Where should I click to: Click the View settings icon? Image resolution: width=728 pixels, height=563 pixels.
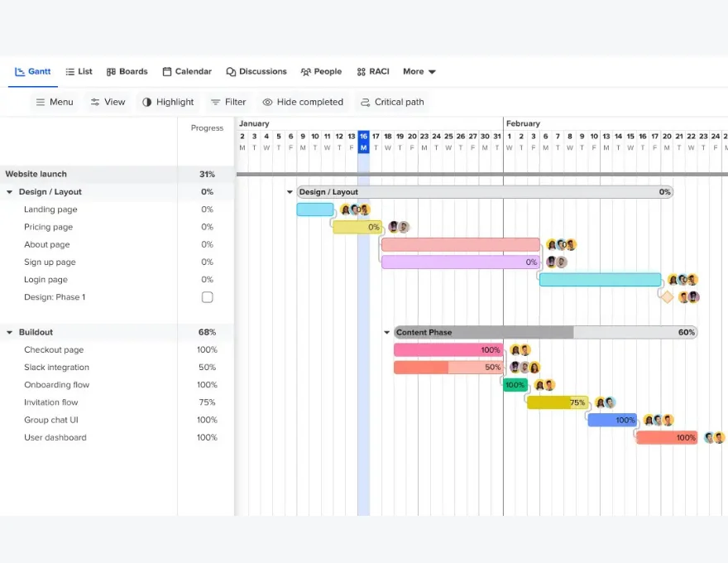pos(95,102)
